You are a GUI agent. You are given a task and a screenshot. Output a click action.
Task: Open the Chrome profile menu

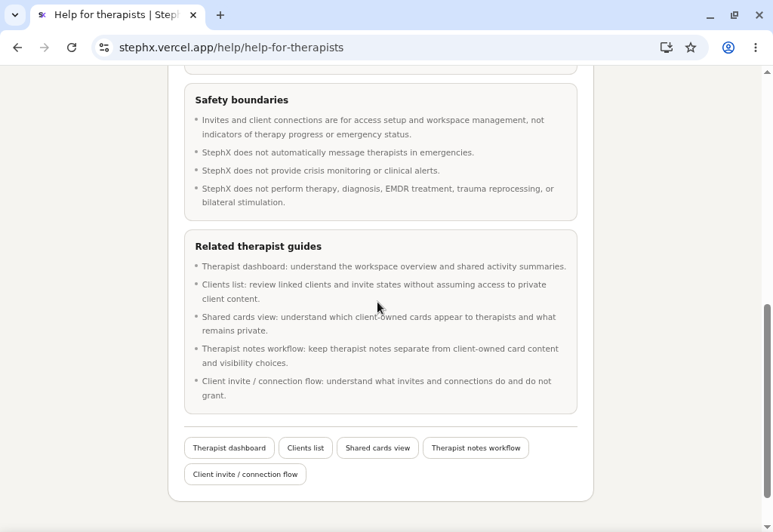coord(728,48)
